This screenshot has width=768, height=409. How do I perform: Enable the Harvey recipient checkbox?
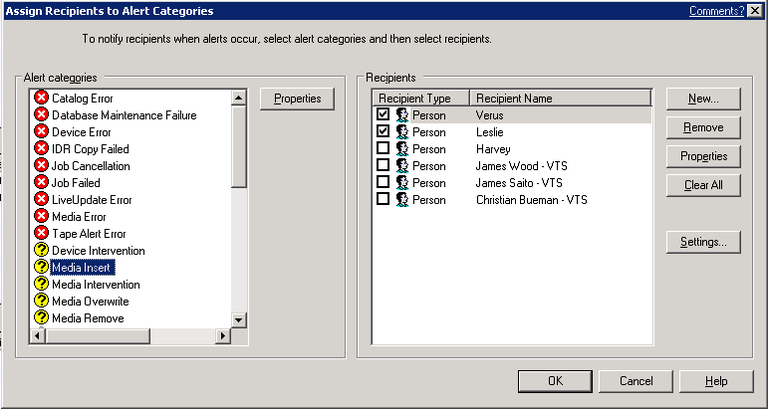click(x=383, y=149)
